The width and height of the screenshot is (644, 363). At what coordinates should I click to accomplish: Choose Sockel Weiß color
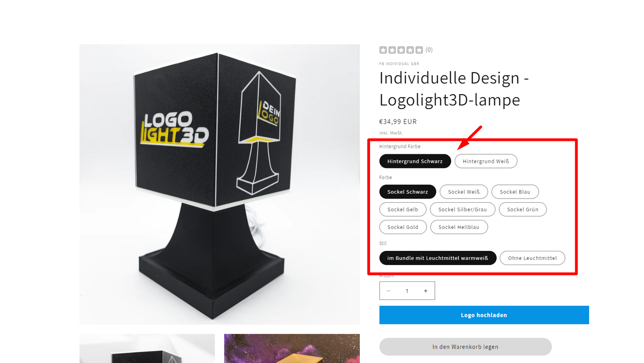pos(464,192)
